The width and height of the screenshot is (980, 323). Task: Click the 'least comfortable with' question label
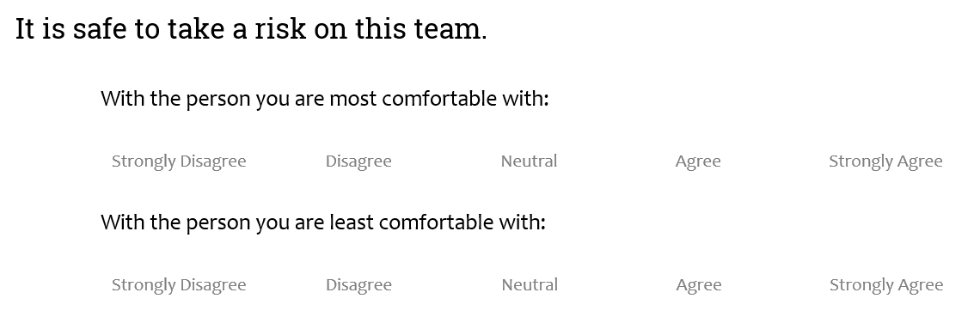click(x=323, y=222)
